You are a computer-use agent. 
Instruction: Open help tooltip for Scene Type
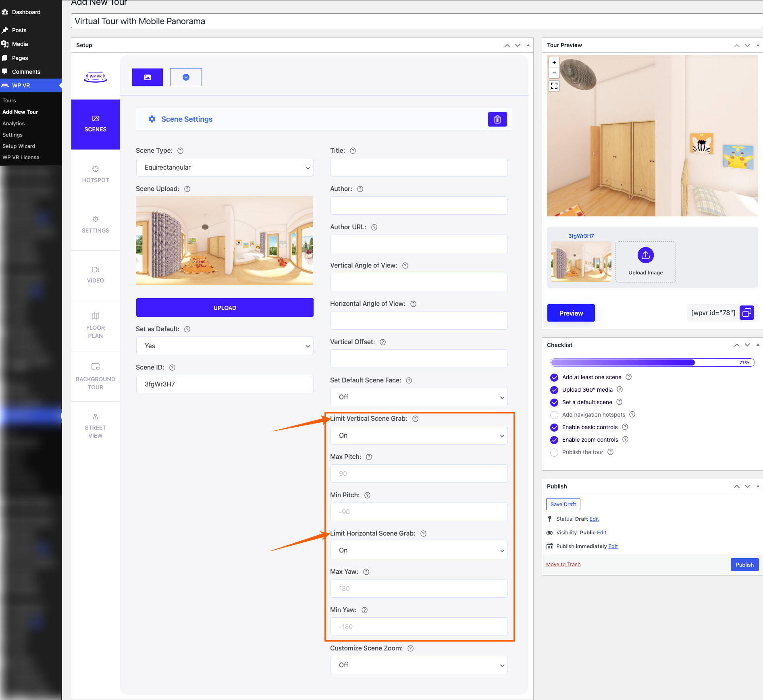point(181,151)
